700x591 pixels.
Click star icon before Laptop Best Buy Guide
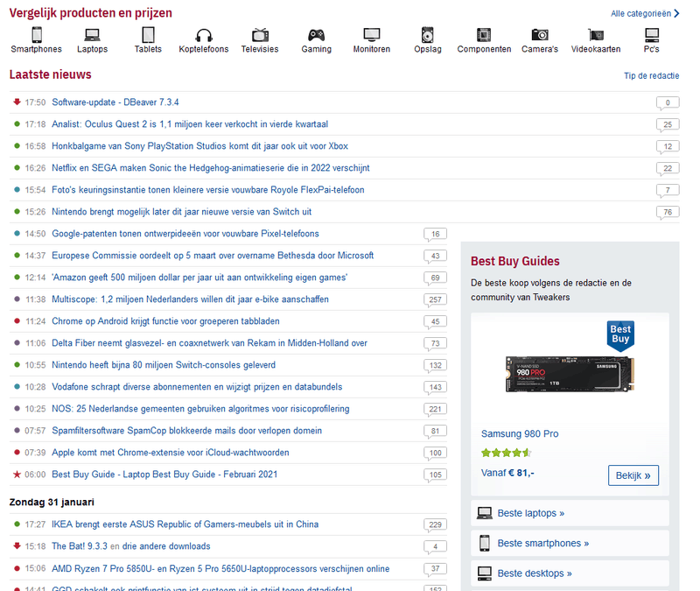click(17, 475)
